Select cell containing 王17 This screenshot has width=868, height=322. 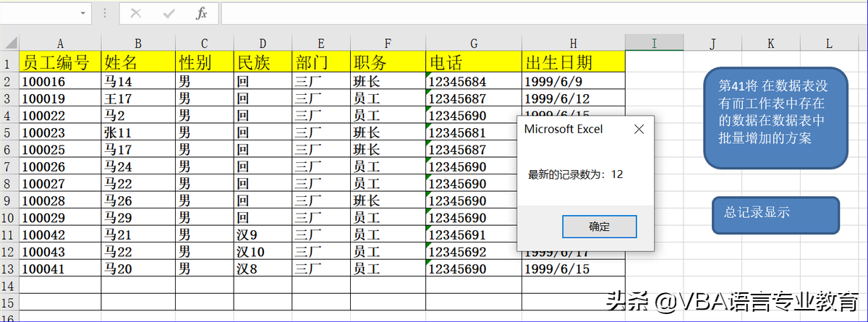coord(138,98)
